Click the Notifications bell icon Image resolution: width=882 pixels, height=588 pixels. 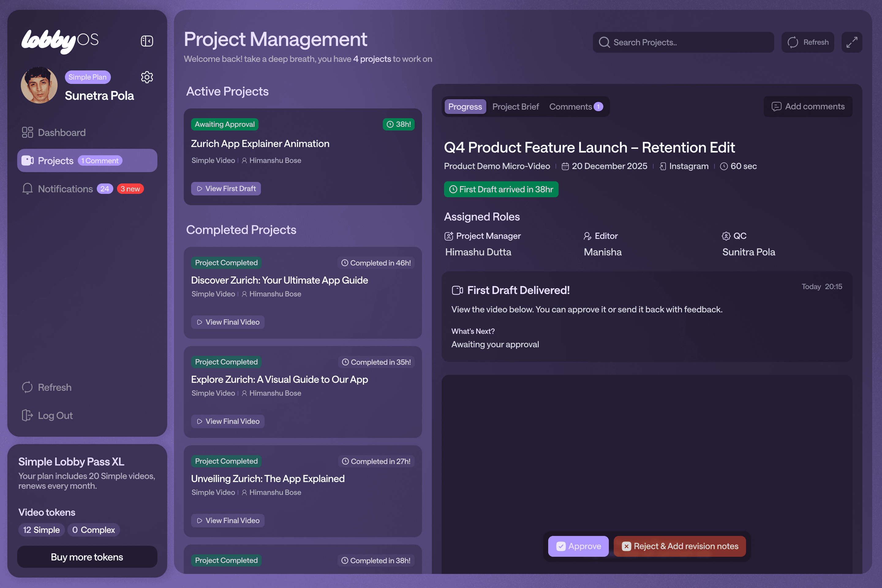point(27,189)
